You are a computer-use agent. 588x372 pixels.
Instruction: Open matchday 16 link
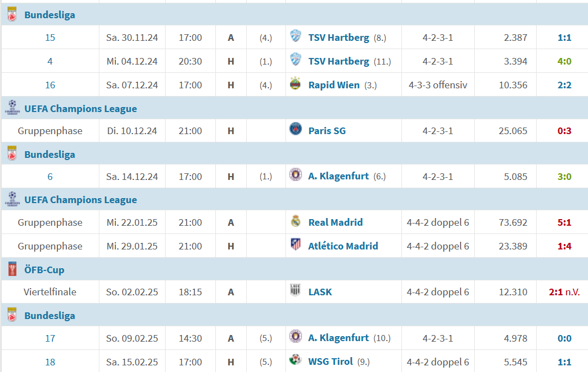50,85
